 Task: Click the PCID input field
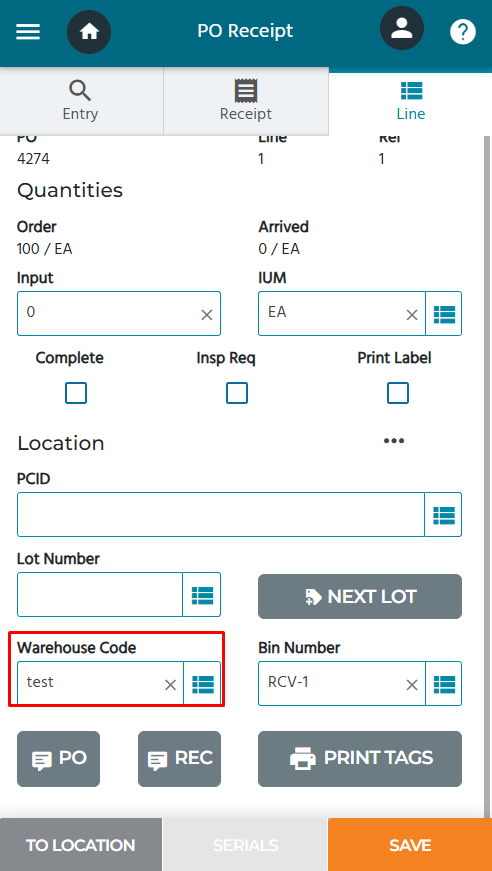(x=221, y=514)
